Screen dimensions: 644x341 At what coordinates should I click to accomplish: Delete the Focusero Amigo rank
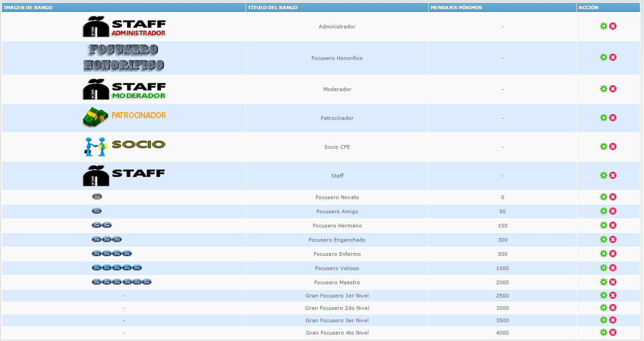pyautogui.click(x=613, y=211)
